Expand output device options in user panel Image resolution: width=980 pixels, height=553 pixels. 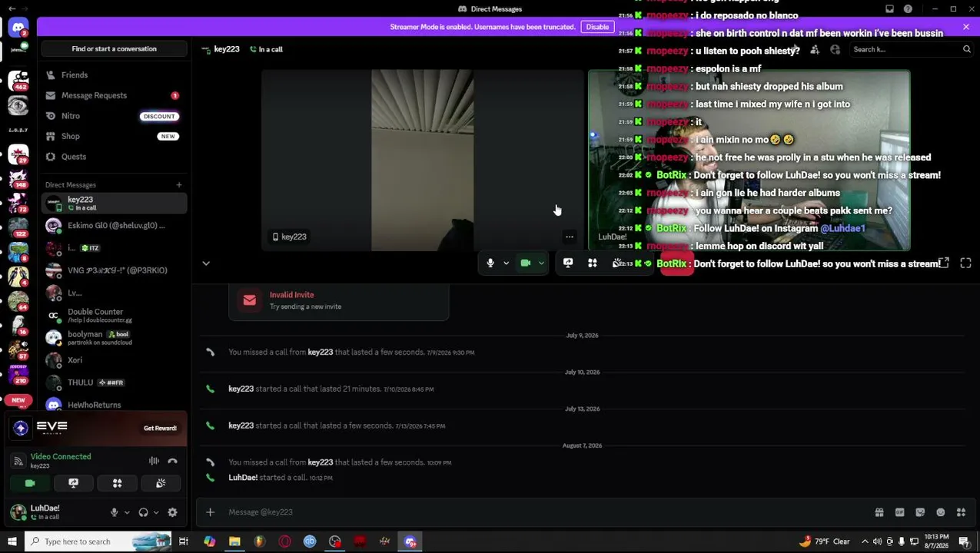[155, 512]
